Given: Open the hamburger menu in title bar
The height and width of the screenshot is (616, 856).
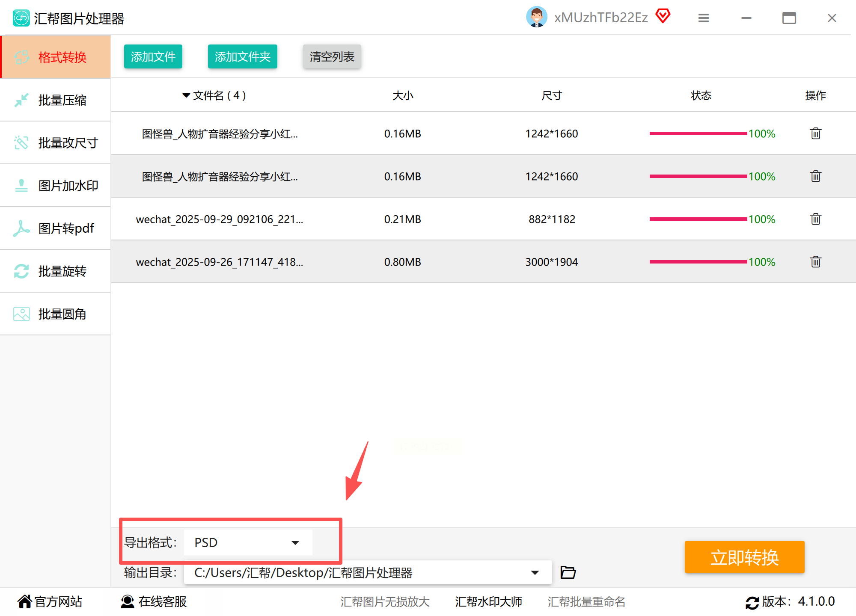Looking at the screenshot, I should 703,18.
